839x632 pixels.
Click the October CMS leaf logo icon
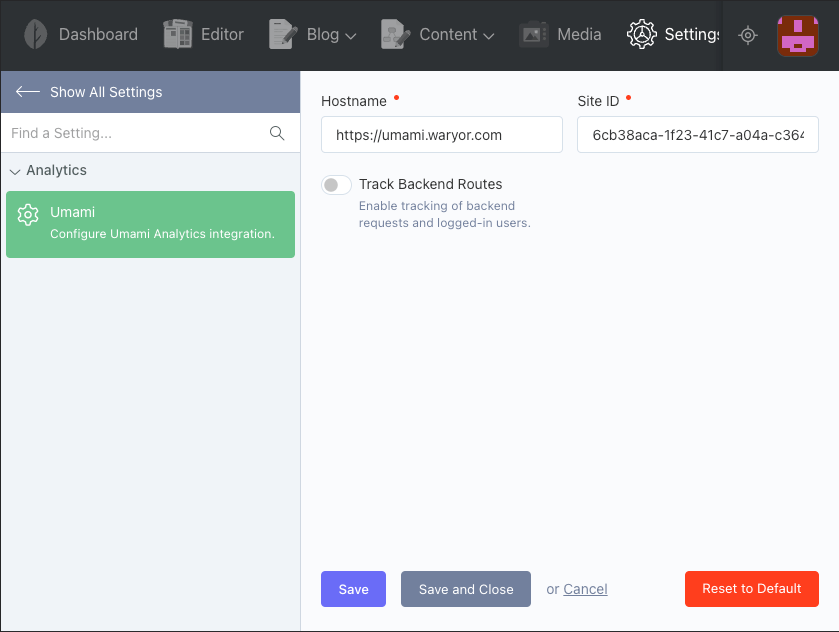point(35,34)
